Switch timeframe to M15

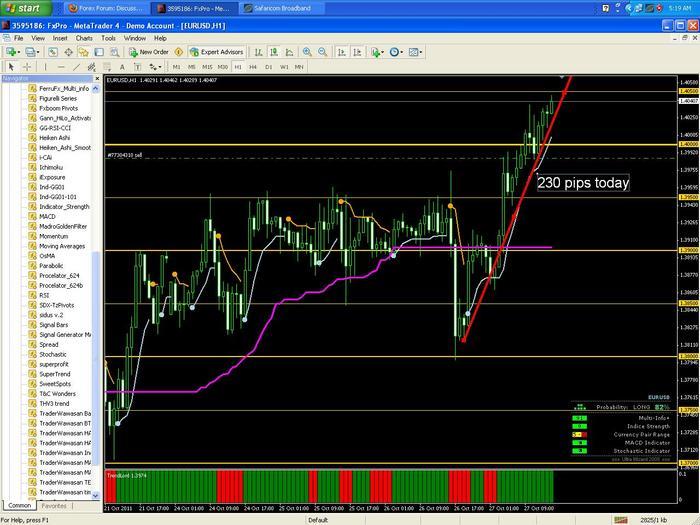[207, 67]
